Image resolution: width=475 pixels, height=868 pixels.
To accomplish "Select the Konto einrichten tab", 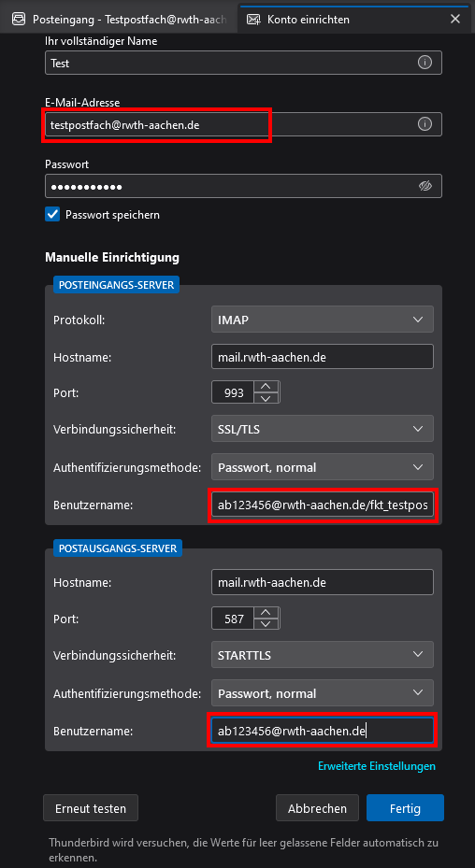I will (353, 19).
